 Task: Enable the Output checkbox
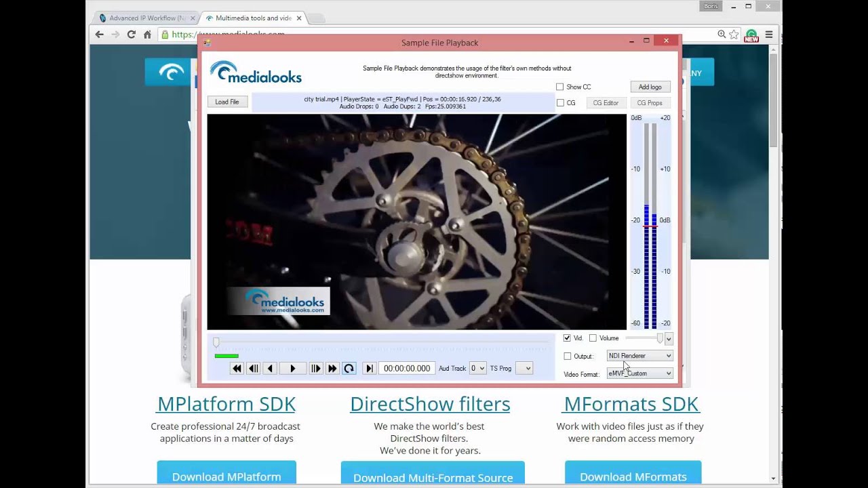click(568, 357)
